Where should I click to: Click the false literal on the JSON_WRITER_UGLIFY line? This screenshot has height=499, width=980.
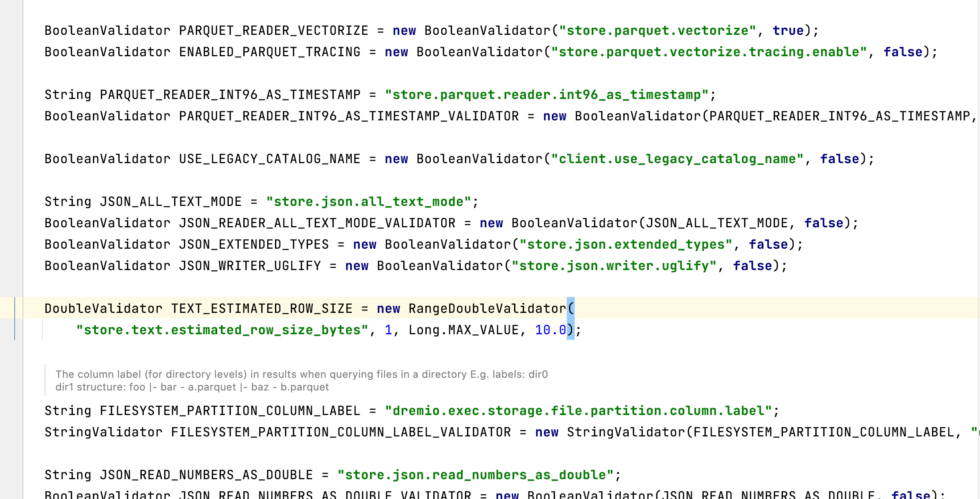click(752, 266)
